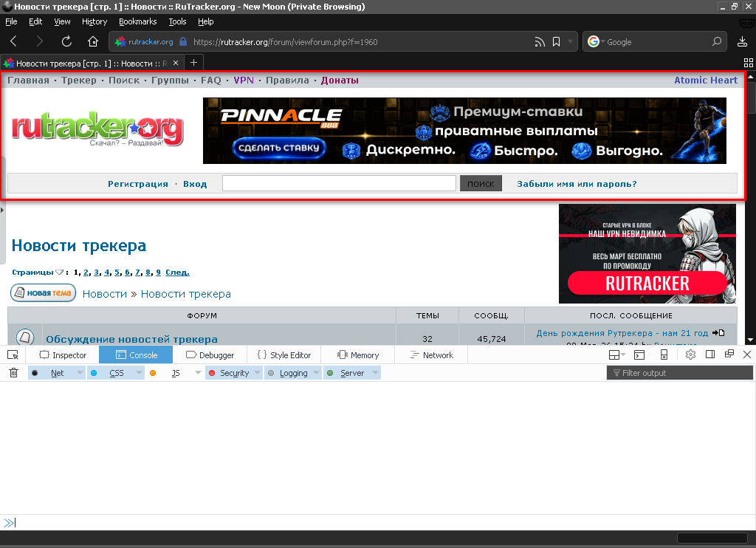Open the View menu

click(62, 21)
